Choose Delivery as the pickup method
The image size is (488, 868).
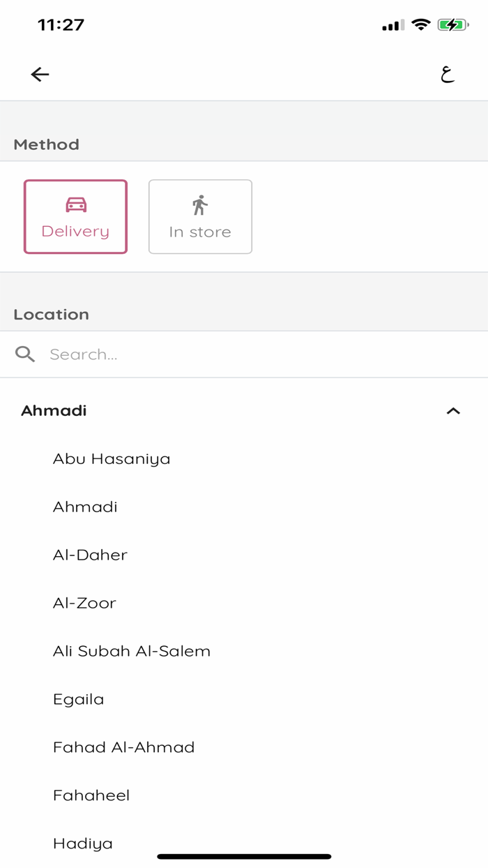tap(75, 216)
